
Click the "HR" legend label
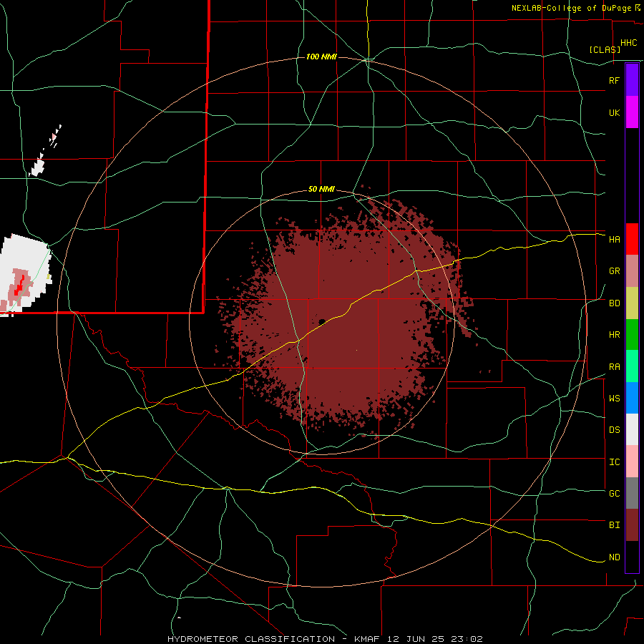(x=614, y=335)
